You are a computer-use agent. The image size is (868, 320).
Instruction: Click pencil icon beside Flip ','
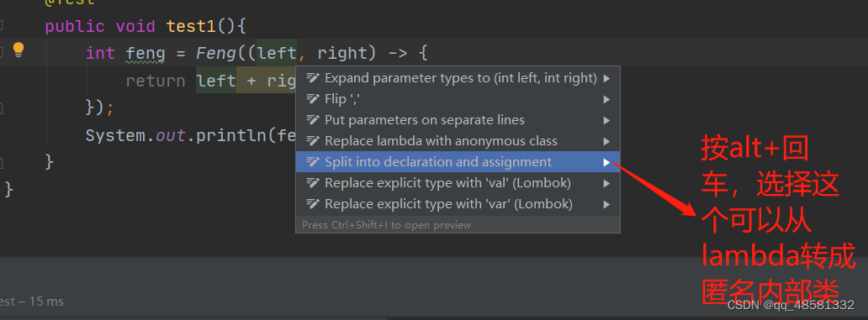coord(314,99)
